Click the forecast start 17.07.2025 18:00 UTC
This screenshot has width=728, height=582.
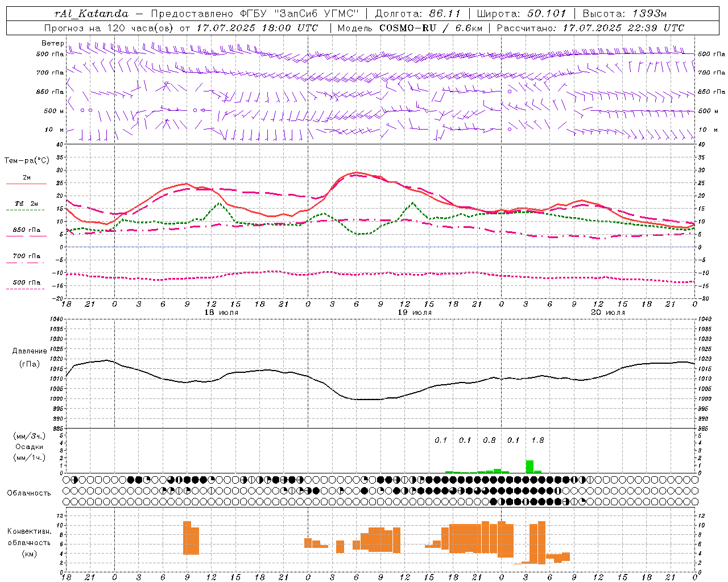click(x=257, y=28)
